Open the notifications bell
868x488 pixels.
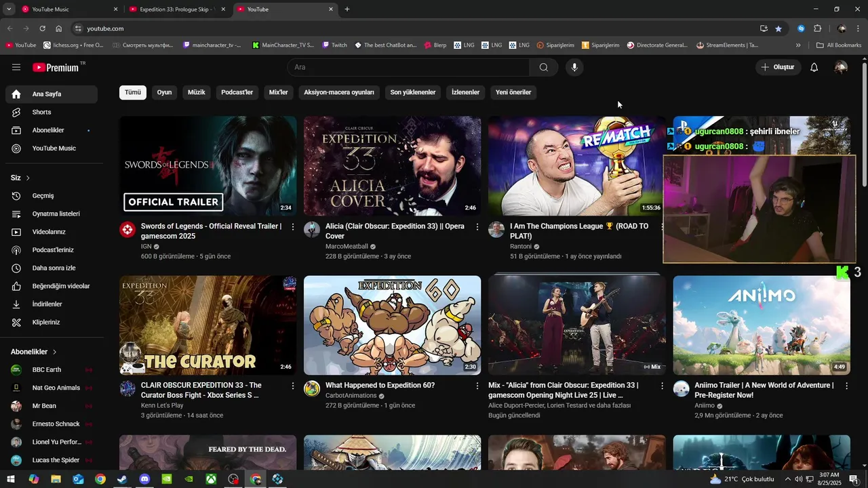click(814, 67)
